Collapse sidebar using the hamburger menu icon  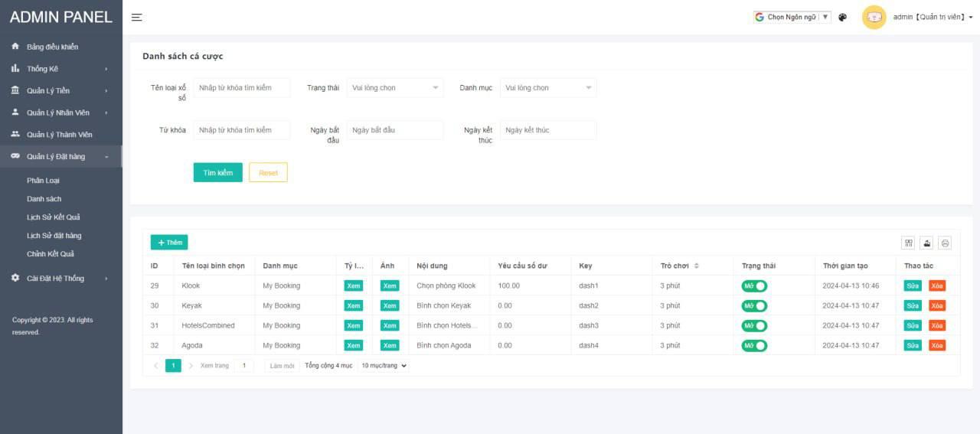[136, 17]
